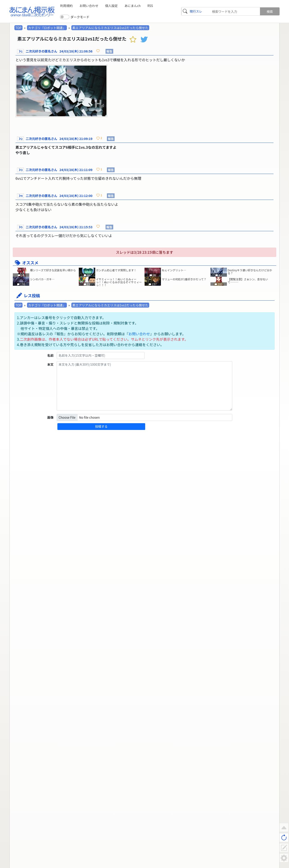
Task: Open post editor with pencil-square icon
Action: click(284, 847)
